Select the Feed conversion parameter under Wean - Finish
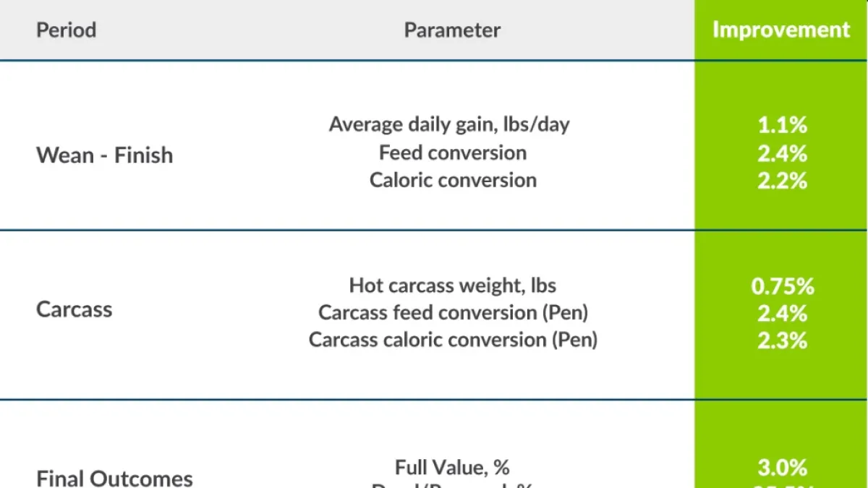The width and height of the screenshot is (868, 488). [453, 153]
